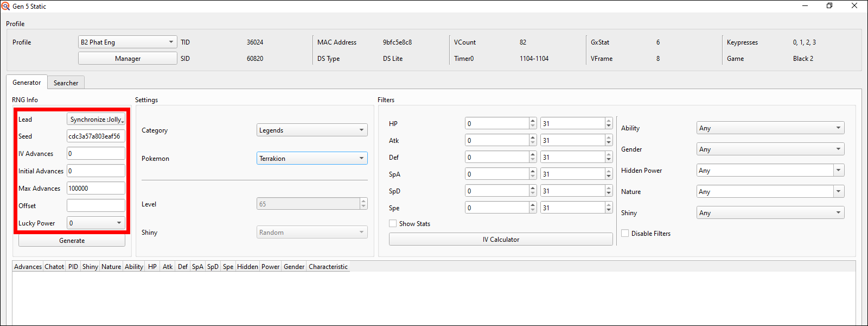This screenshot has width=868, height=326.
Task: Open the profile Manager
Action: coord(127,58)
